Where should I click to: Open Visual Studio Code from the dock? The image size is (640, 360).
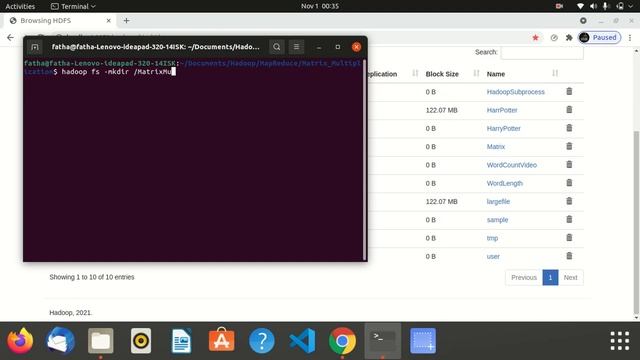[x=302, y=341]
